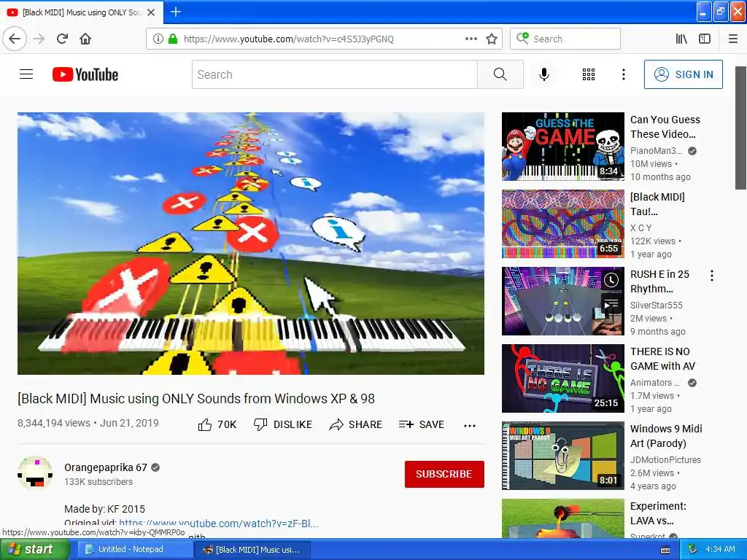The image size is (747, 560).
Task: Close the Black MIDI browser tab
Action: coord(151,12)
